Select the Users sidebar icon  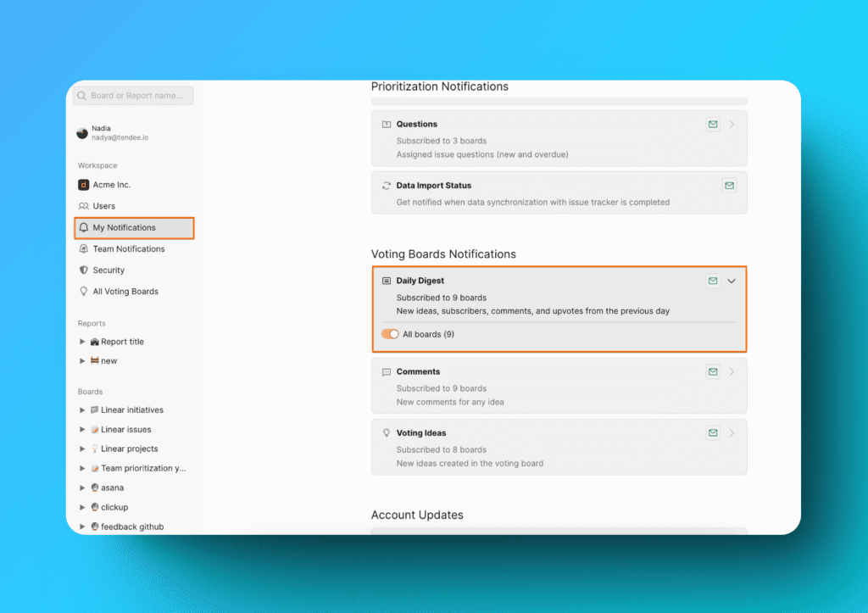82,206
